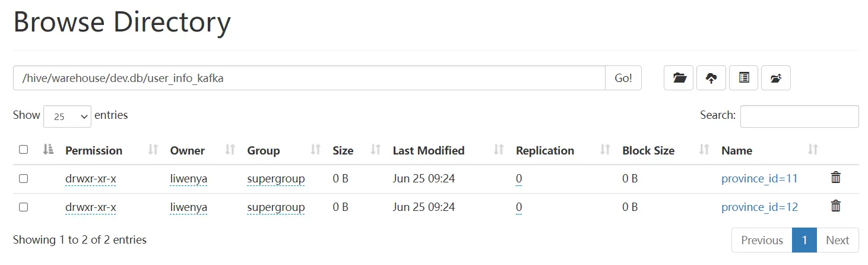Check the box for province_id=12 row
Screen dimensions: 868x265
pyautogui.click(x=23, y=207)
